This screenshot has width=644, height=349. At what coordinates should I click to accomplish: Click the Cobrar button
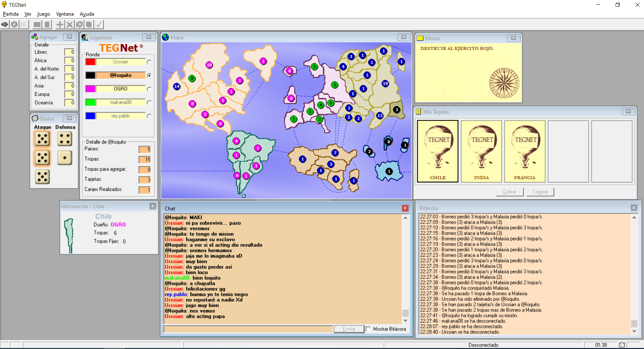coord(510,192)
